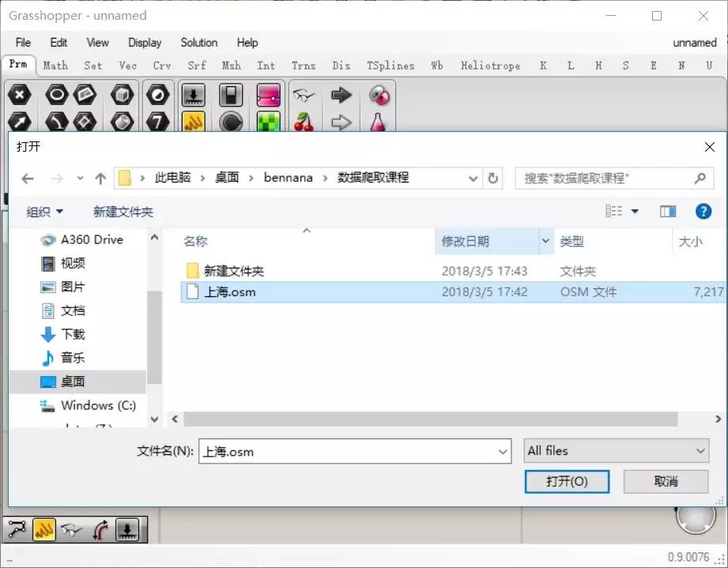
Task: Select the cylinder-shaped geometry hexagon icon
Action: [122, 122]
